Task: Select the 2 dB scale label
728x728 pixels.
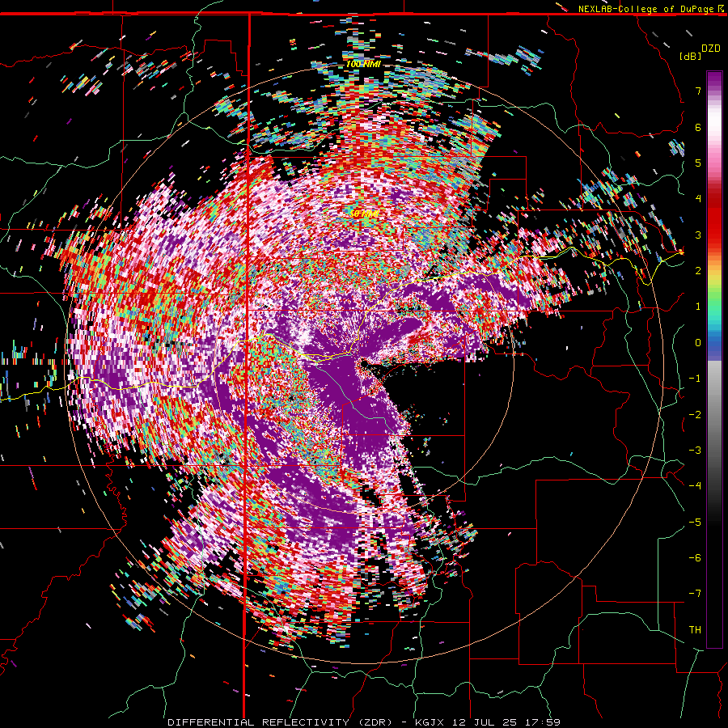Action: [698, 271]
